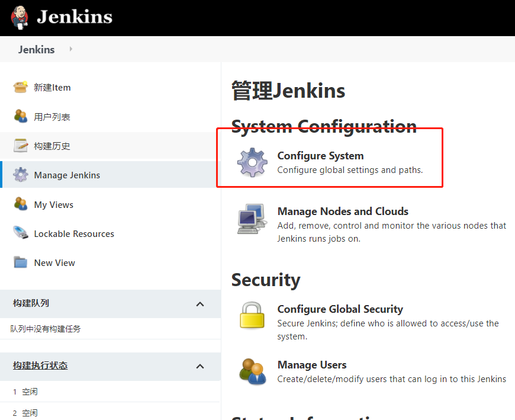Click the 管理Jenkins page heading
This screenshot has width=515, height=420.
[288, 91]
